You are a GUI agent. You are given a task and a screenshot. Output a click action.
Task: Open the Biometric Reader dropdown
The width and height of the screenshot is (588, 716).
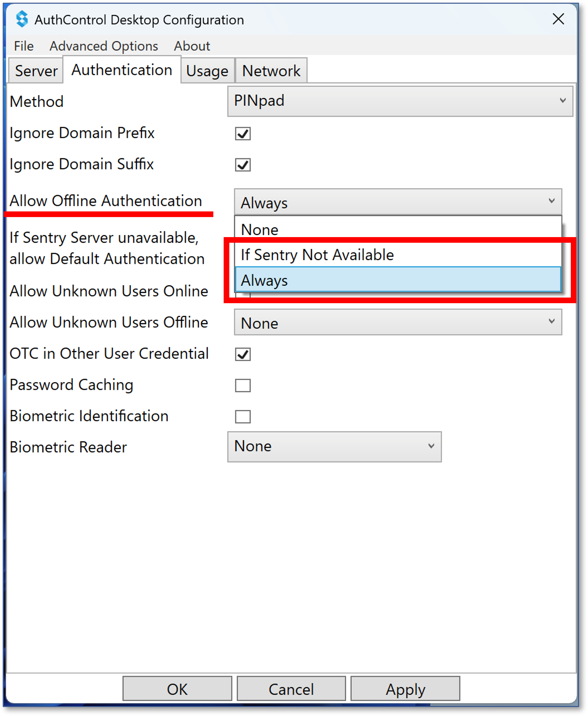click(335, 446)
